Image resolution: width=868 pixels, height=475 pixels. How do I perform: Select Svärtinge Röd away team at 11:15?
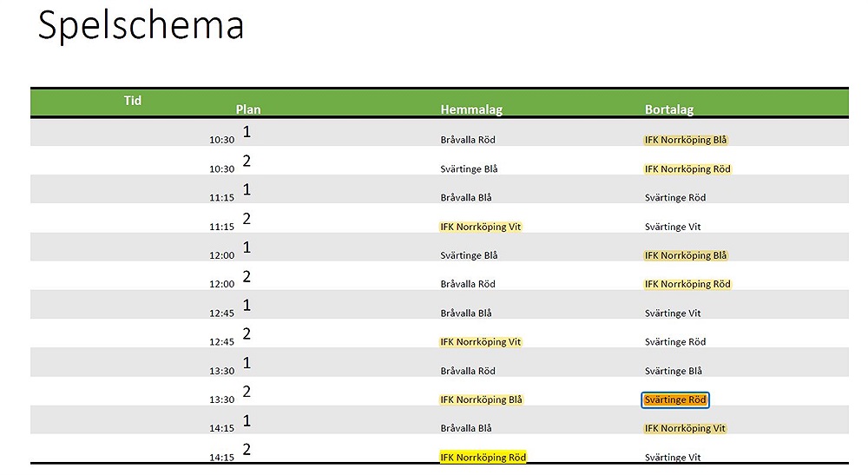tap(674, 198)
